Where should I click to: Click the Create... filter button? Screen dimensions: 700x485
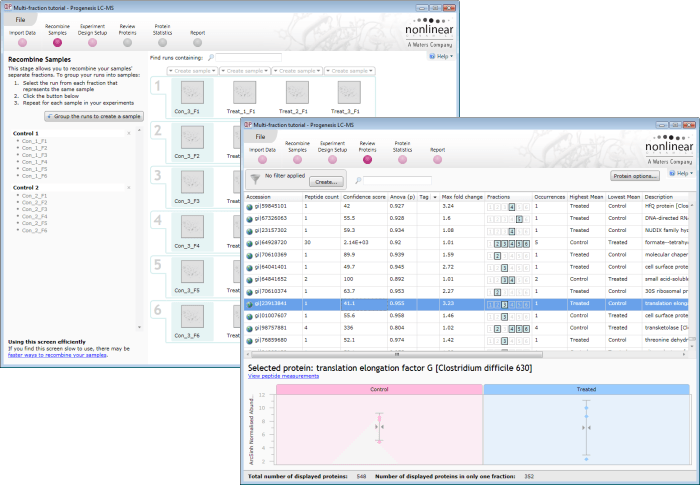click(326, 182)
